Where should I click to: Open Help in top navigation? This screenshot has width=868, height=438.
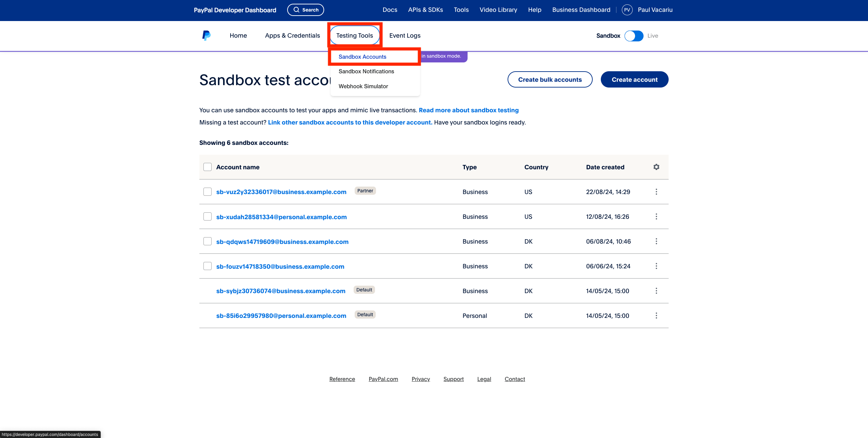535,10
